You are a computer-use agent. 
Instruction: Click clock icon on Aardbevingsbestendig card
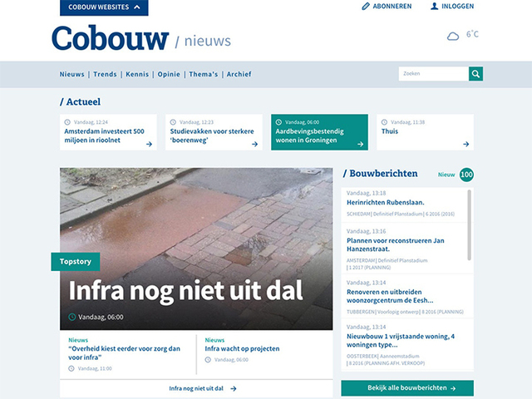point(278,122)
